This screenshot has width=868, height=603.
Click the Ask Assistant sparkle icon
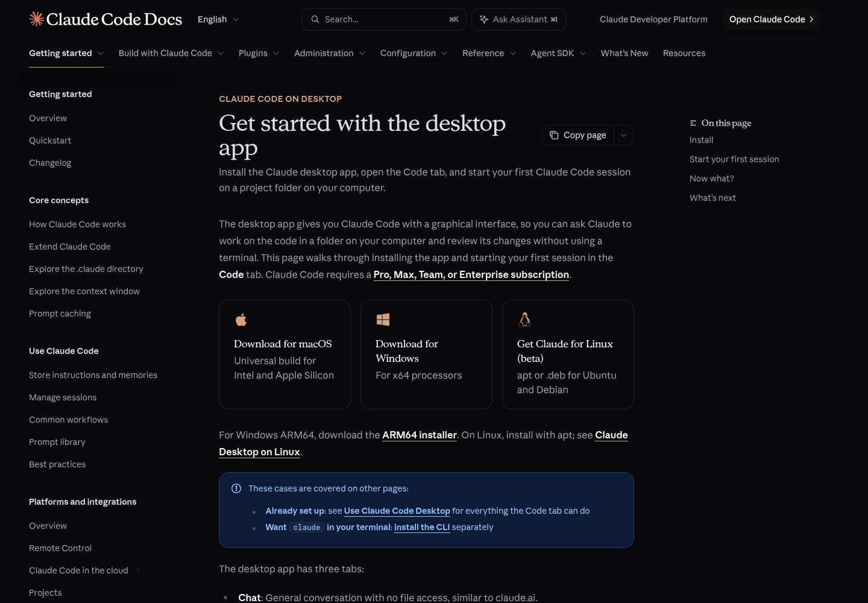pos(484,19)
